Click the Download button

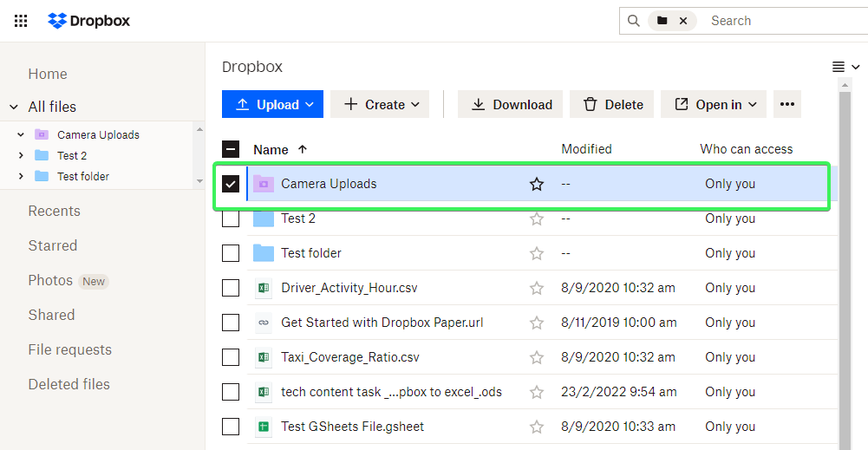tap(510, 104)
